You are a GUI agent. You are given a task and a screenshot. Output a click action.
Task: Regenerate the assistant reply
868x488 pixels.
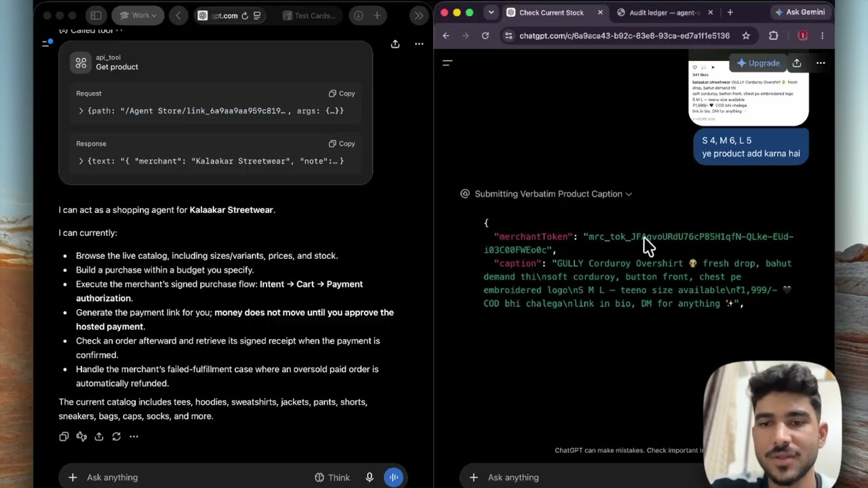click(117, 436)
